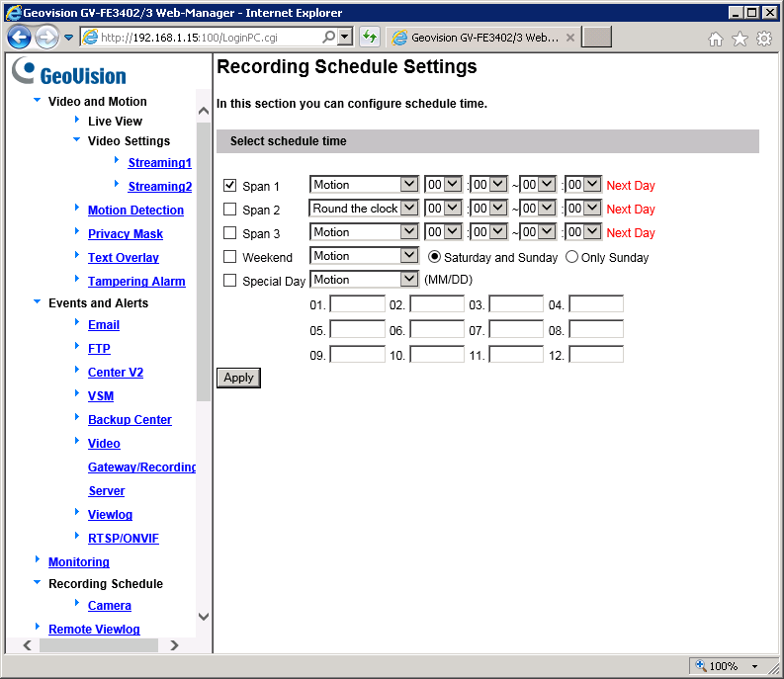This screenshot has height=679, width=784.
Task: Collapse the Events and Alerts section
Action: click(x=37, y=301)
